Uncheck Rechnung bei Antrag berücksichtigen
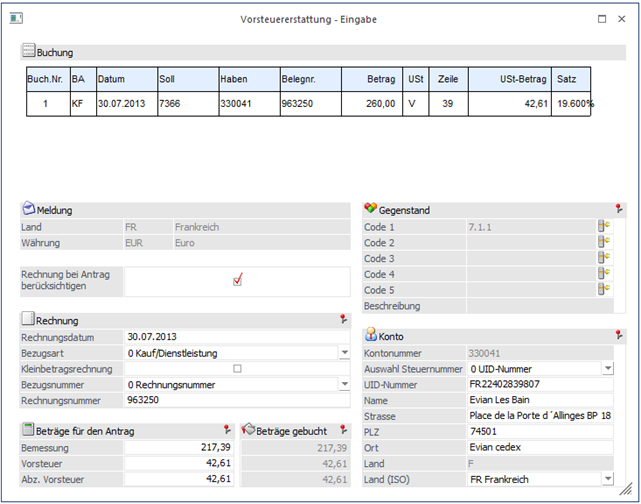This screenshot has height=504, width=641. coord(237,280)
